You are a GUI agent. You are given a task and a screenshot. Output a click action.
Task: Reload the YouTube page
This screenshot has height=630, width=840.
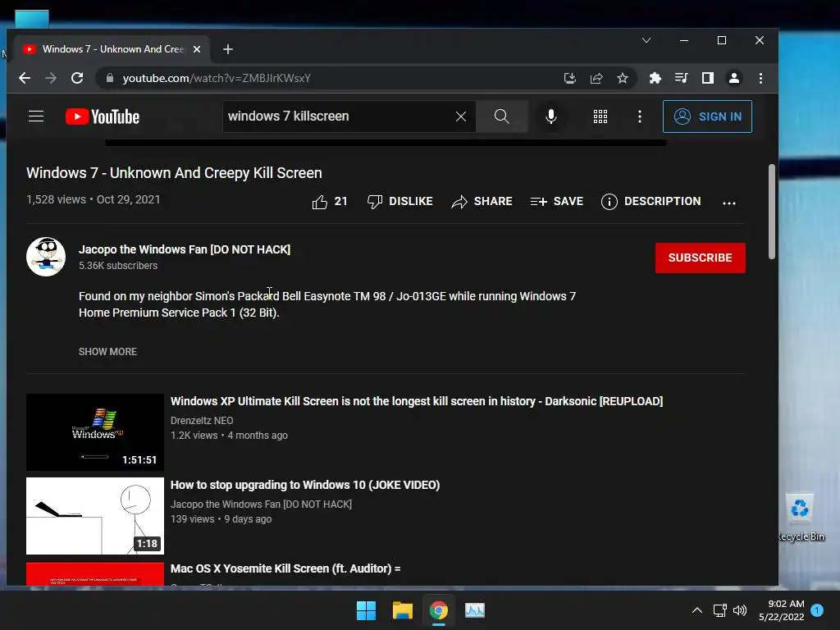(x=77, y=78)
